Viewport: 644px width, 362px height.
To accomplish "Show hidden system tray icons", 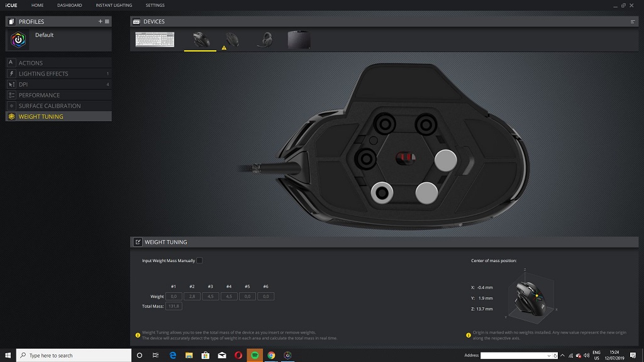I will point(562,356).
